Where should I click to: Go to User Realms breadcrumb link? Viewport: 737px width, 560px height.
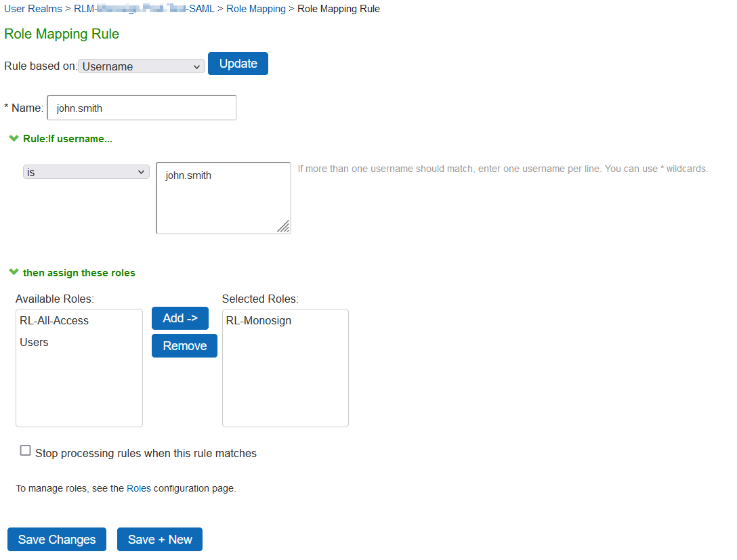pos(33,9)
